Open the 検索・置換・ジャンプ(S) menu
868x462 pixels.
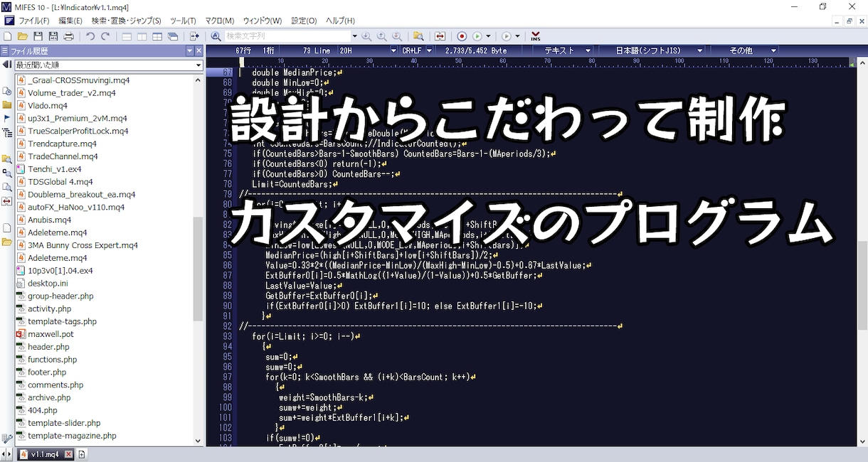[x=127, y=21]
